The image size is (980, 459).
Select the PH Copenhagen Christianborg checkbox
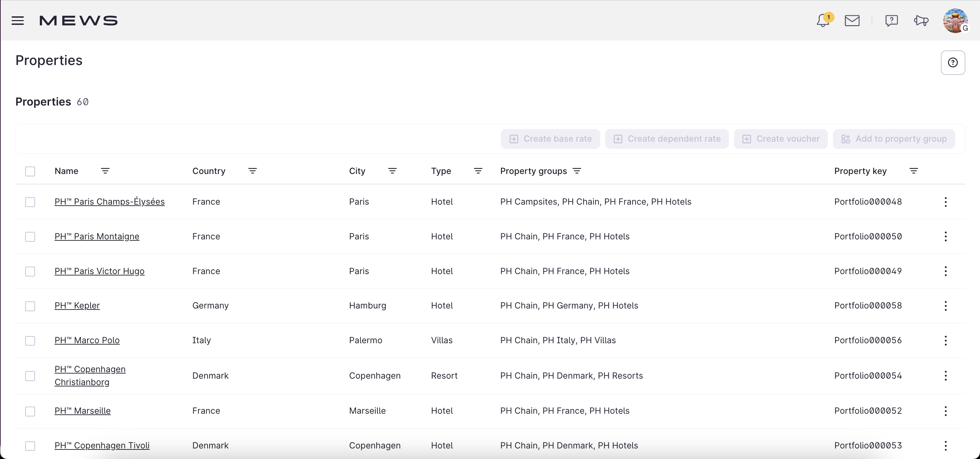(30, 376)
